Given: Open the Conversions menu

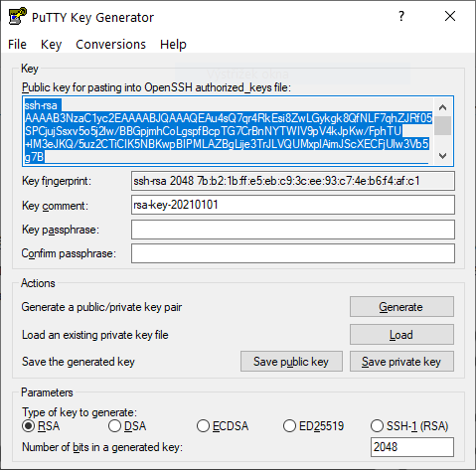Looking at the screenshot, I should 110,45.
